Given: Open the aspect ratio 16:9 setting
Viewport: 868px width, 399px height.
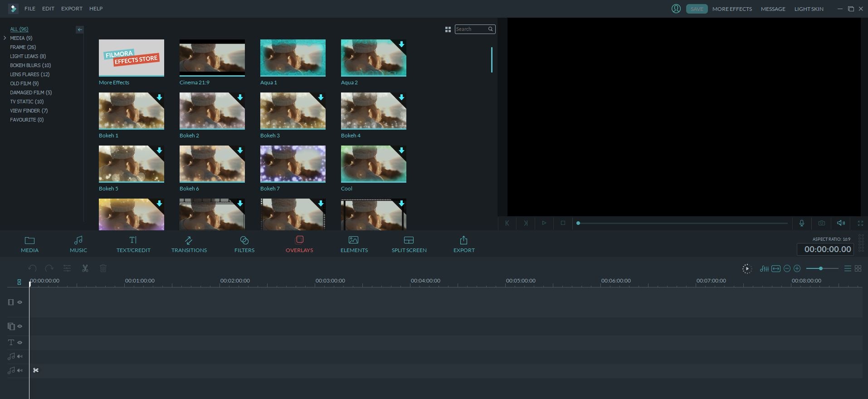Looking at the screenshot, I should (831, 239).
